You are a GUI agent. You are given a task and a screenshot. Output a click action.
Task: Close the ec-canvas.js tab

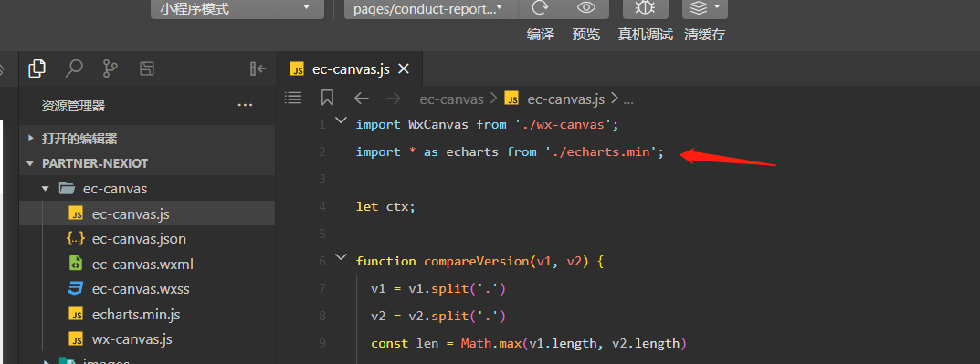[404, 68]
